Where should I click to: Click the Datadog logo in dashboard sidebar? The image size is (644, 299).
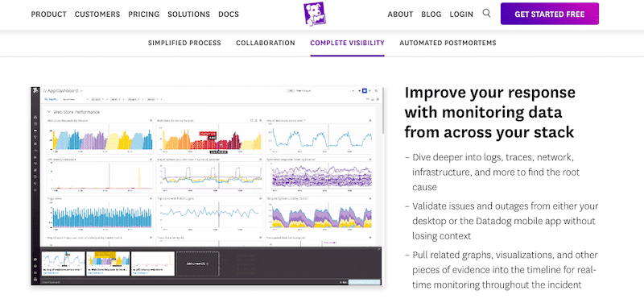35,90
